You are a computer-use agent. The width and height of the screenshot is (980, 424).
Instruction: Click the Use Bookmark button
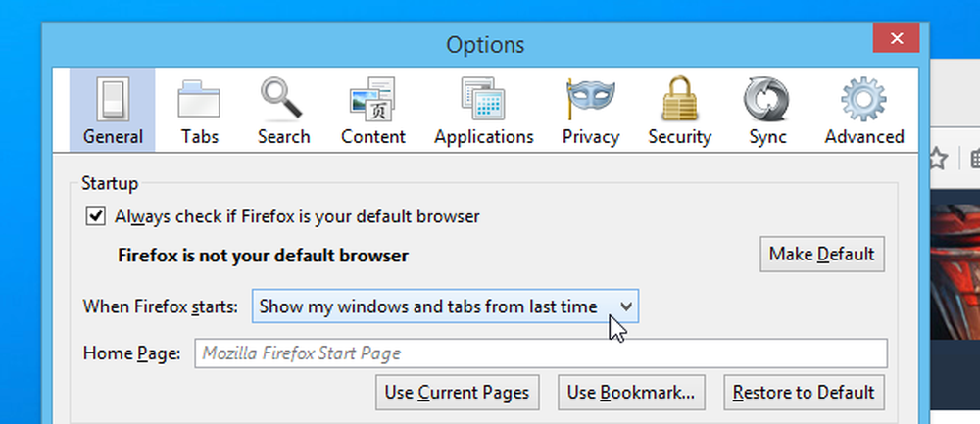point(631,392)
